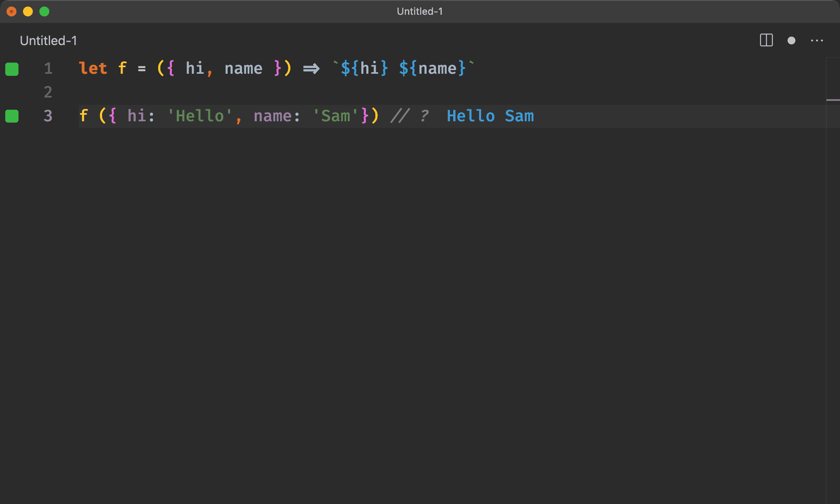The image size is (840, 504).
Task: Click the green fullscreen window button
Action: tap(44, 11)
